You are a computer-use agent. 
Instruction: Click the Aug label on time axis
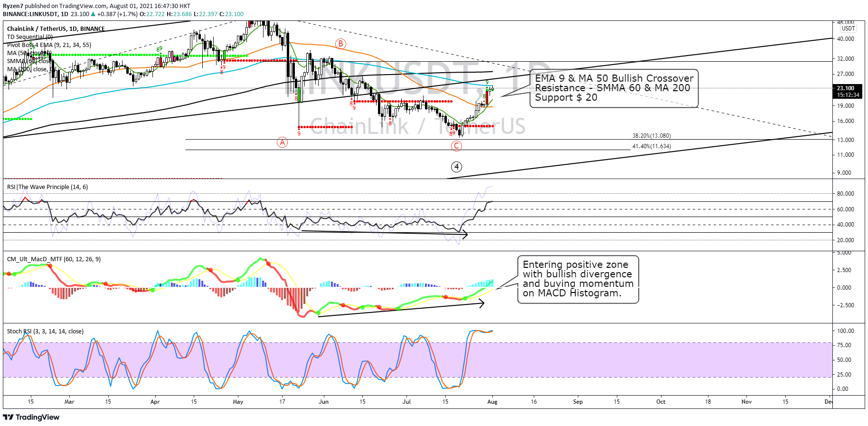492,402
